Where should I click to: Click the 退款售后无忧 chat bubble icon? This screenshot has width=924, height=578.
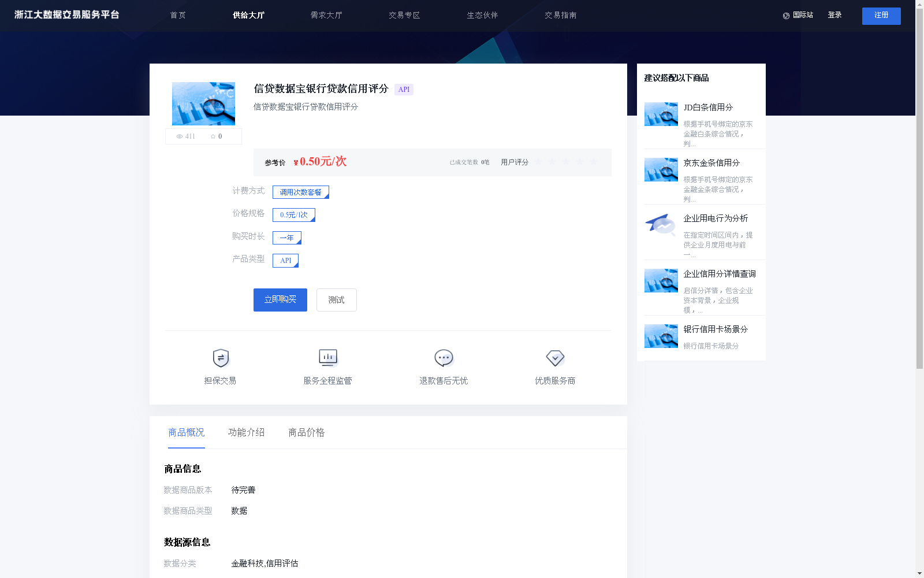[x=444, y=358]
